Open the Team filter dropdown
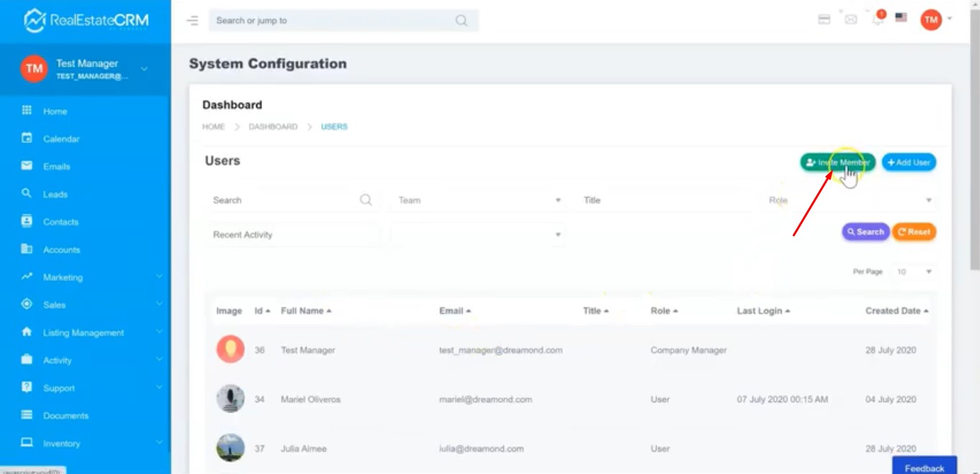980x474 pixels. 479,200
